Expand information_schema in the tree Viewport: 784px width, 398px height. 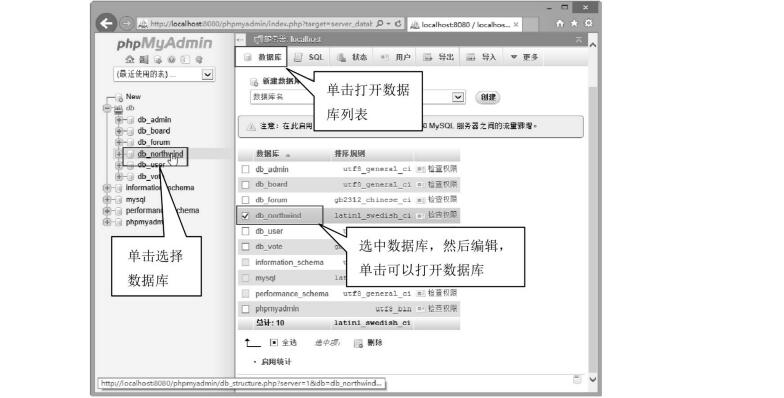pos(107,188)
